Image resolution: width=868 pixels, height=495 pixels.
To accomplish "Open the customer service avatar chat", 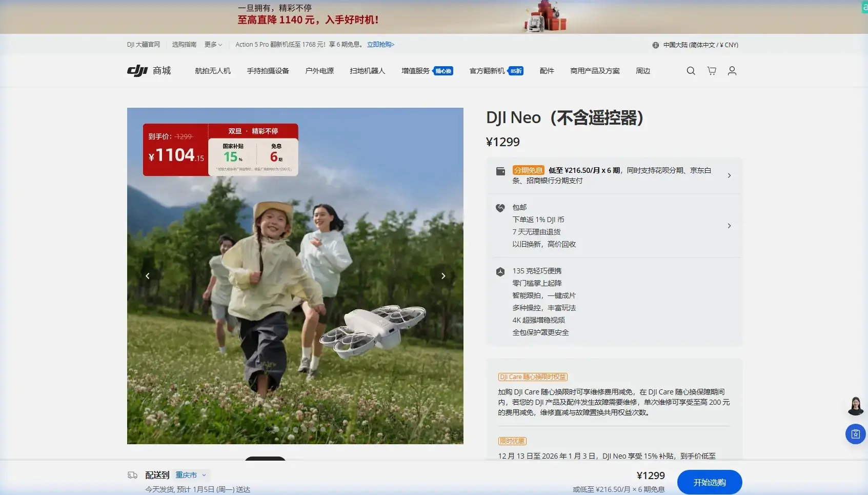I will (x=855, y=406).
